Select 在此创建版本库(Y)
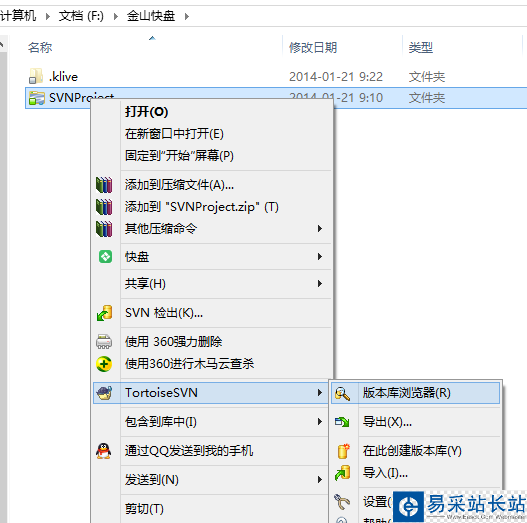The image size is (527, 523). pos(412,451)
